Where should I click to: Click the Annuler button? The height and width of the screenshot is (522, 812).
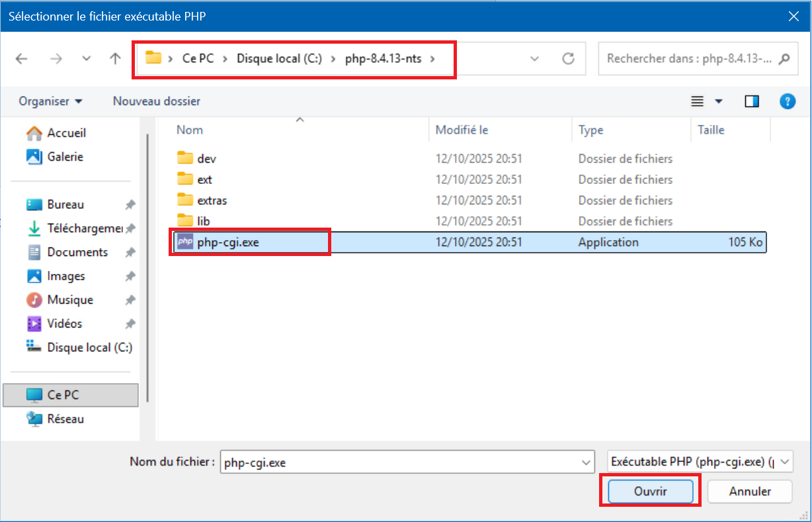pos(750,492)
